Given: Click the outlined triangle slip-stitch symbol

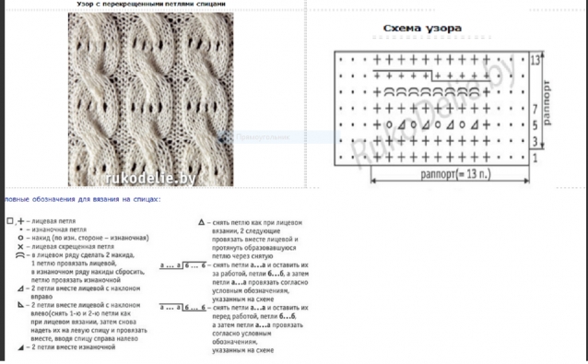Looking at the screenshot, I should coord(201,222).
